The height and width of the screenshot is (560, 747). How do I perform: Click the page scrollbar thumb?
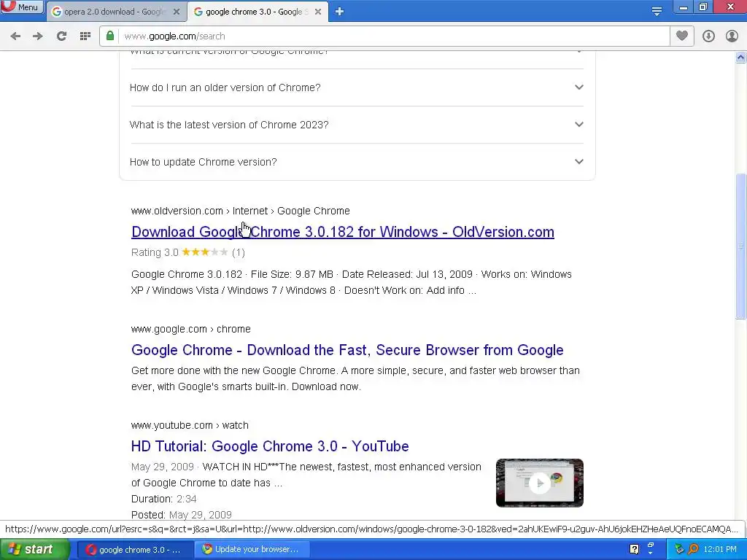741,246
